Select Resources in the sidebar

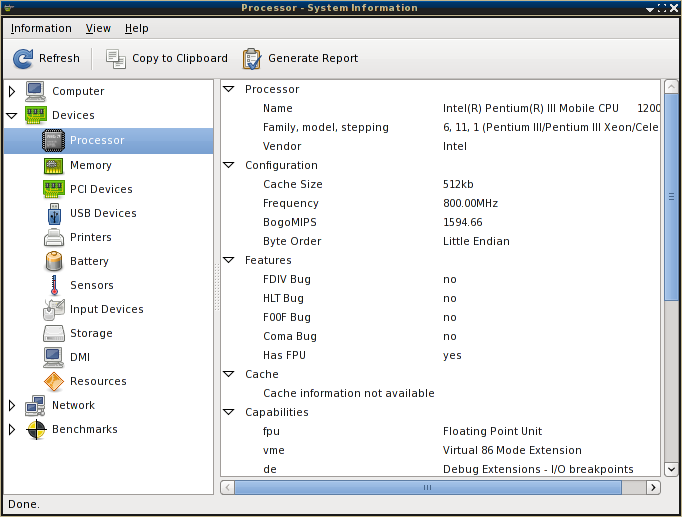click(108, 381)
